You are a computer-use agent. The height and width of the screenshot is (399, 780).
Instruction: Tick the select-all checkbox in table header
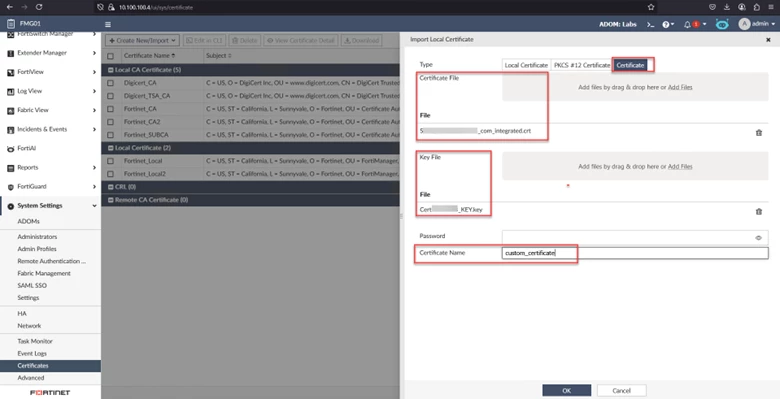coord(110,56)
